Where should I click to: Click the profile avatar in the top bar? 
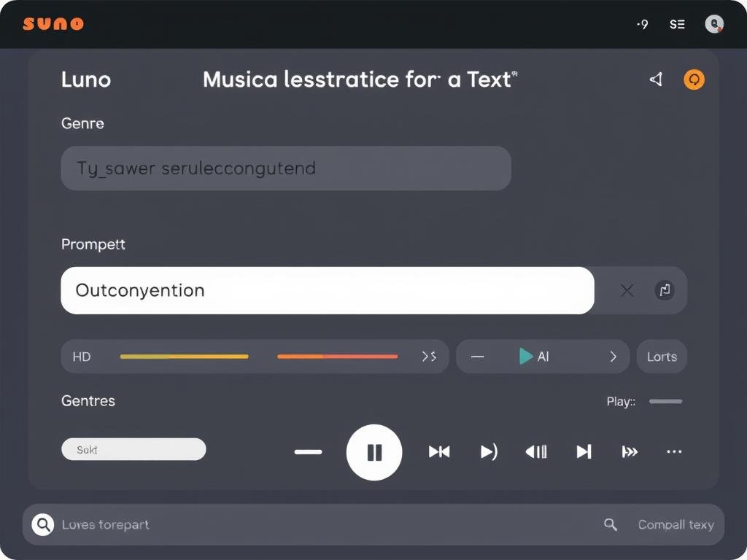point(713,24)
